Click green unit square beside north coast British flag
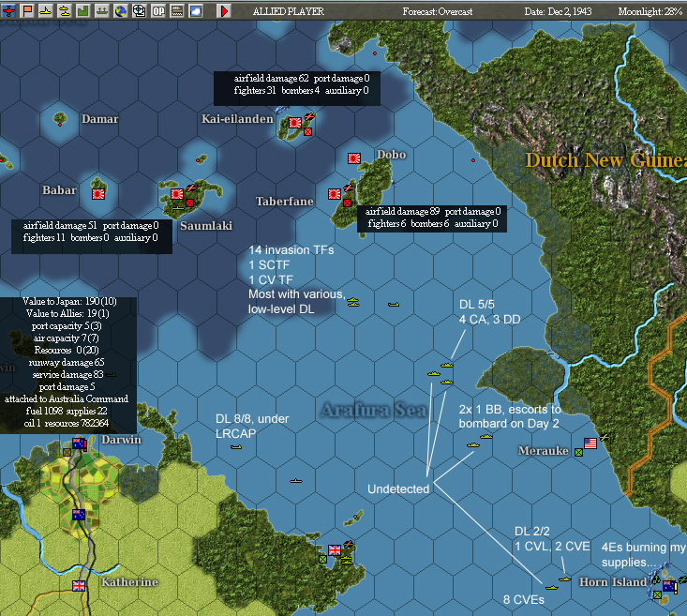The image size is (687, 616). click(x=322, y=559)
